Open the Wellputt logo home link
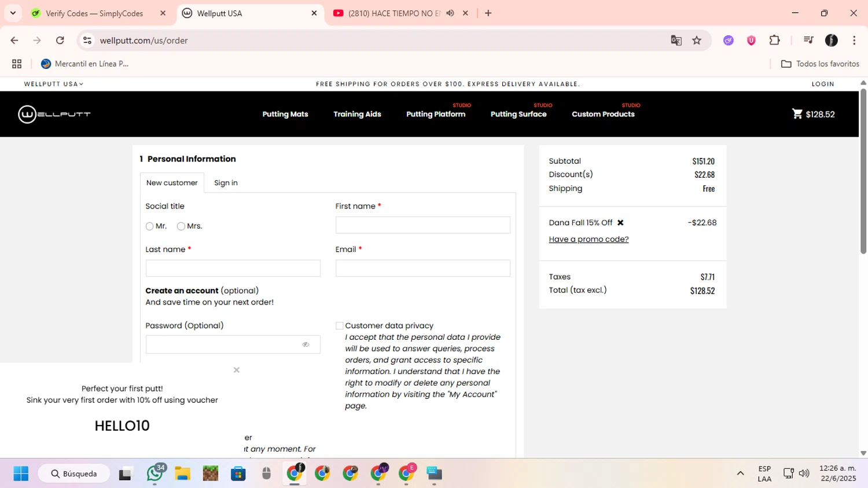This screenshot has width=868, height=488. [x=54, y=114]
